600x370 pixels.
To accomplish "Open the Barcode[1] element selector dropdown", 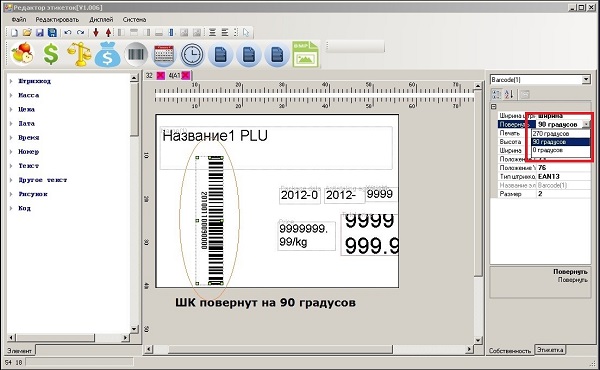I will [586, 80].
